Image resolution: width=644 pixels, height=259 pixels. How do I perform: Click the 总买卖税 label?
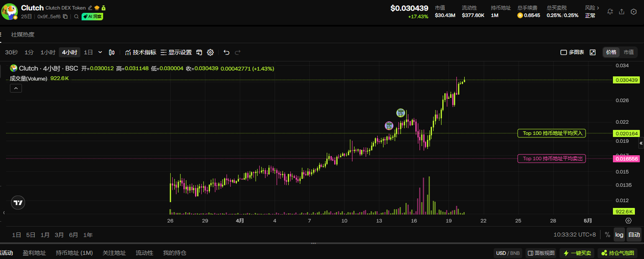(555, 8)
